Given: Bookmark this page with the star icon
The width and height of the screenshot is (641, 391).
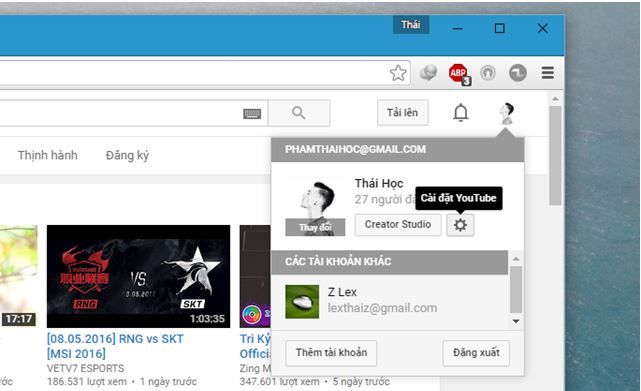Looking at the screenshot, I should [398, 73].
